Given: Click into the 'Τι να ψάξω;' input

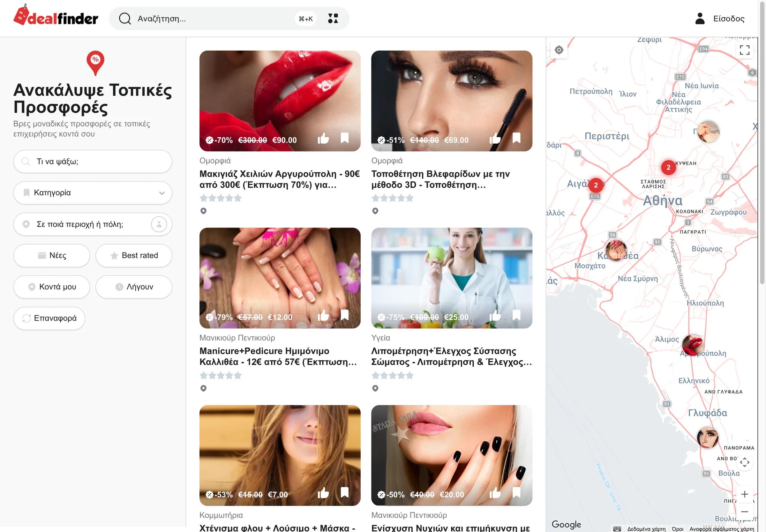Looking at the screenshot, I should (93, 161).
